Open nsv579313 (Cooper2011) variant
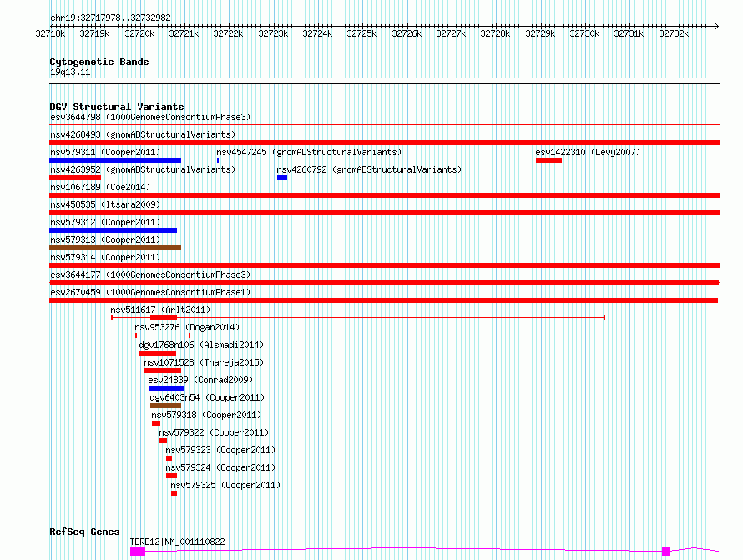The width and height of the screenshot is (743, 560). click(x=105, y=240)
